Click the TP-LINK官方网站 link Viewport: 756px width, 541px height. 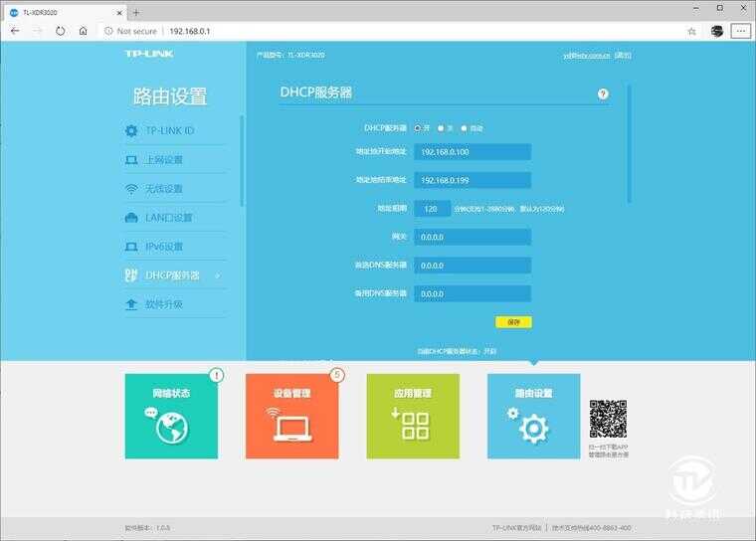pos(516,528)
